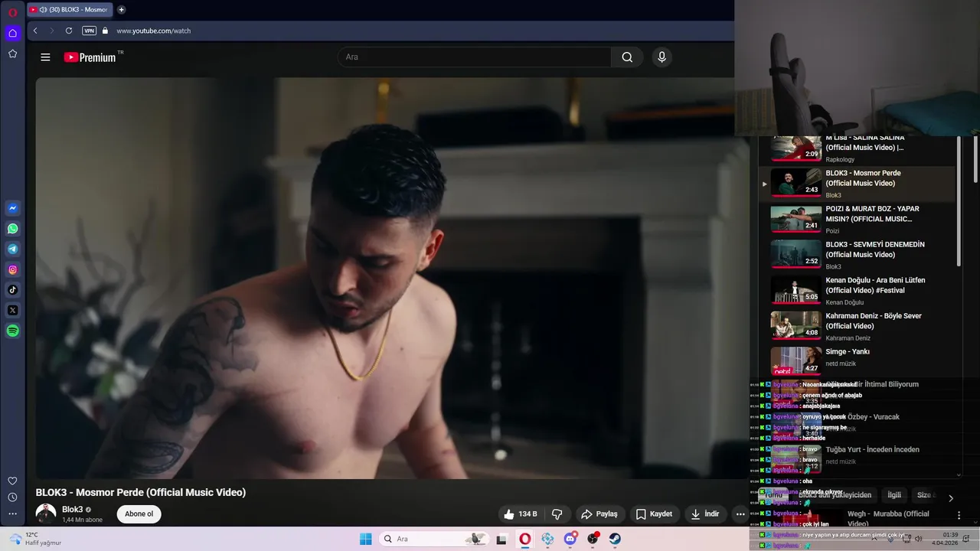
Task: Toggle the VPN badge in address bar
Action: (x=90, y=31)
